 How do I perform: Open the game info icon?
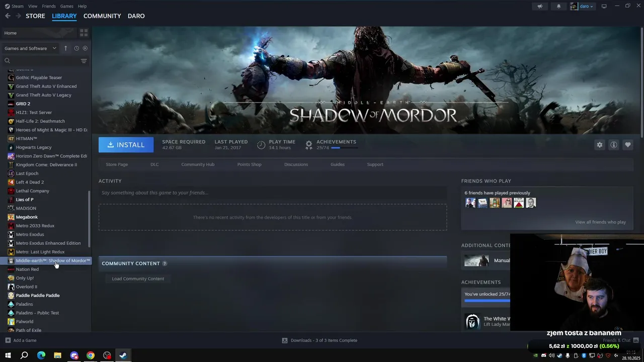point(613,145)
